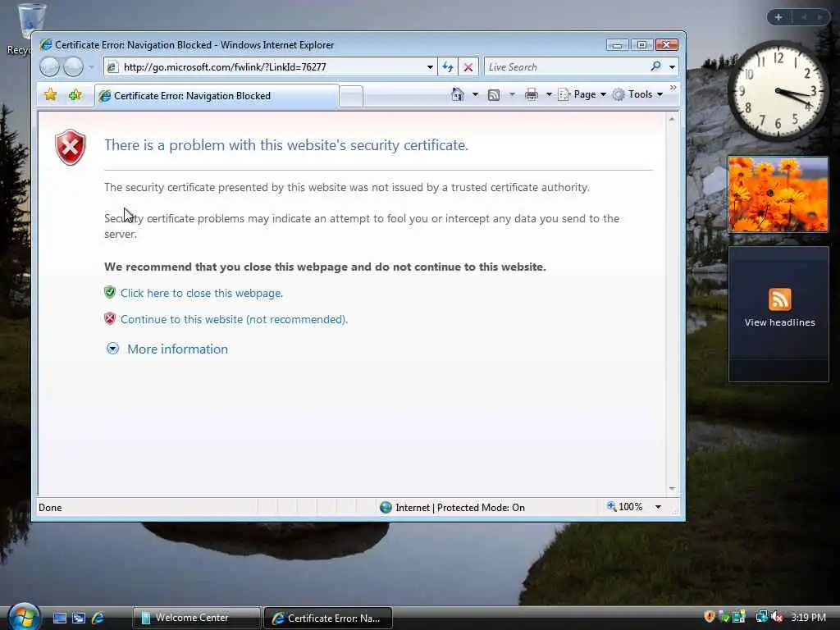Viewport: 840px width, 630px height.
Task: Click the Done status text
Action: coord(50,507)
